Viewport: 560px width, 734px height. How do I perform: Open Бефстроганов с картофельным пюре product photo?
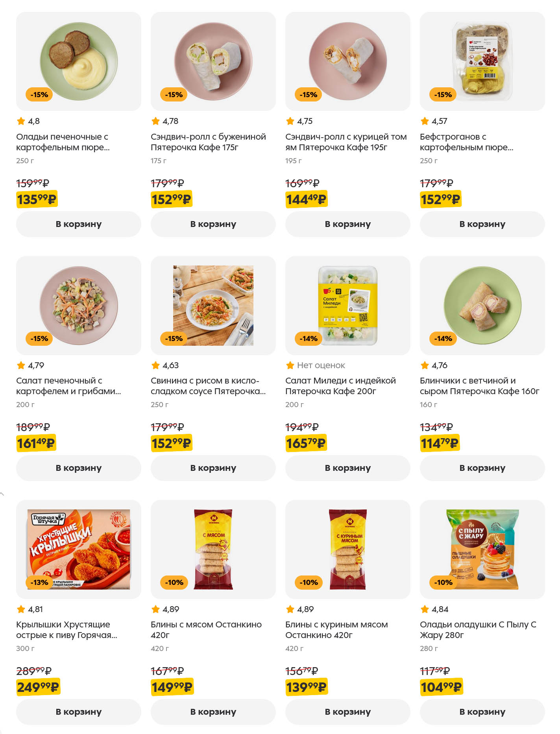tap(482, 61)
